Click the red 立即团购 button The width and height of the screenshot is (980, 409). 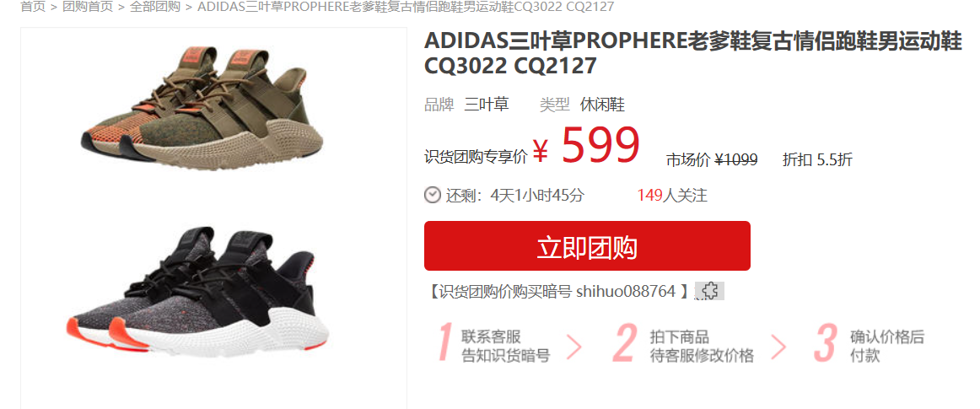(x=587, y=245)
